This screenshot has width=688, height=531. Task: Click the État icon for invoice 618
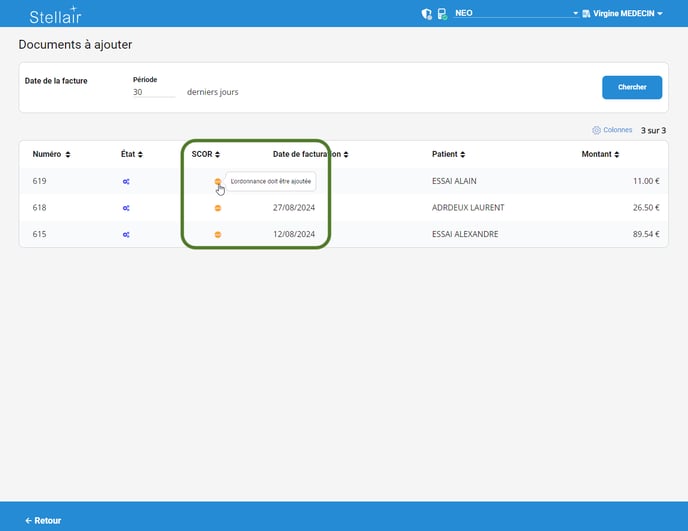pos(126,208)
